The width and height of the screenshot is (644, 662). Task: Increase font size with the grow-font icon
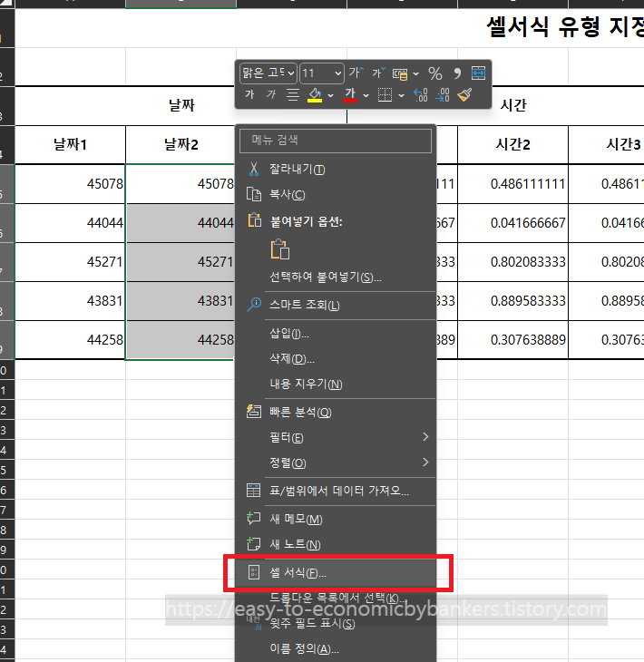[x=356, y=73]
